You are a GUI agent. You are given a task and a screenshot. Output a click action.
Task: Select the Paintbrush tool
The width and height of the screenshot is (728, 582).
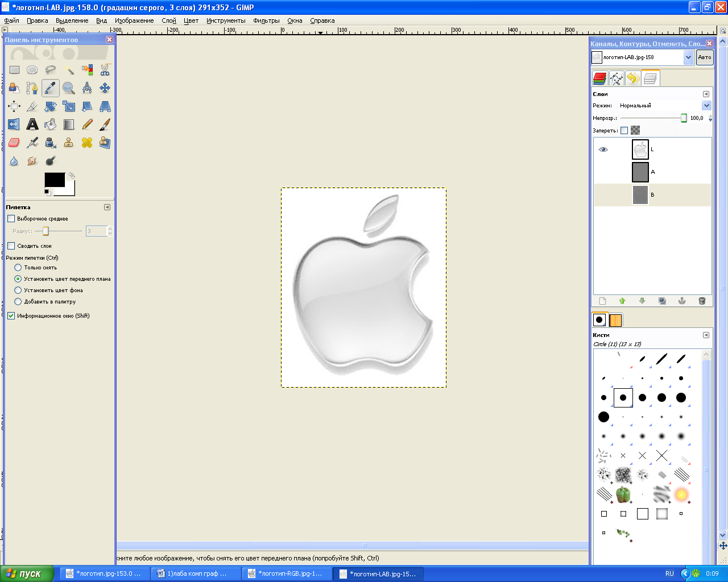(105, 124)
